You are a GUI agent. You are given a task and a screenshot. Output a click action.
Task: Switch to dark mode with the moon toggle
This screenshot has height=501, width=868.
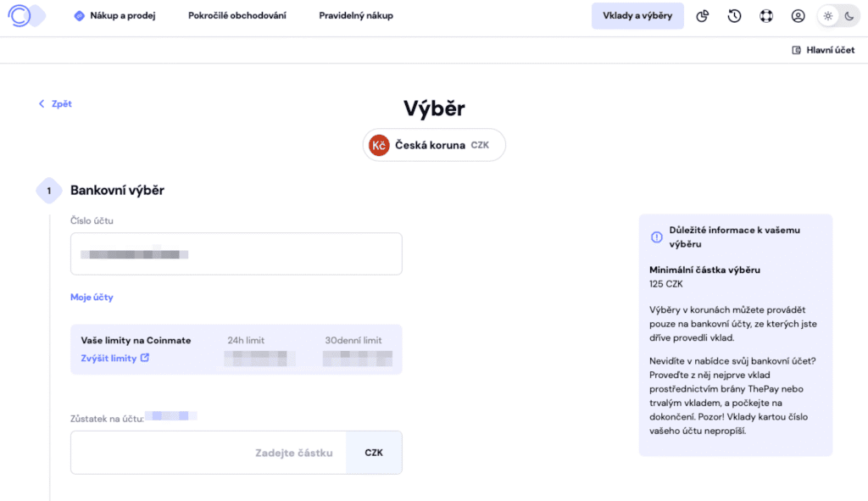pos(849,16)
